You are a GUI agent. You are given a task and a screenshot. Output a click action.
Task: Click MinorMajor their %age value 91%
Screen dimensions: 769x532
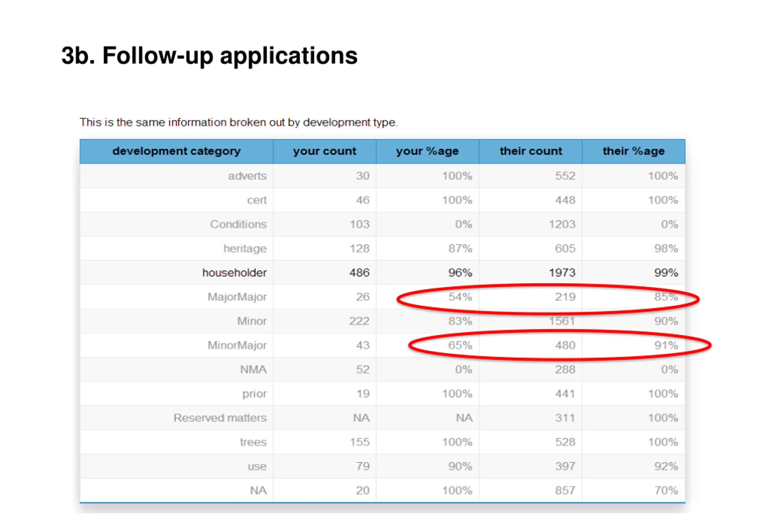[666, 345]
